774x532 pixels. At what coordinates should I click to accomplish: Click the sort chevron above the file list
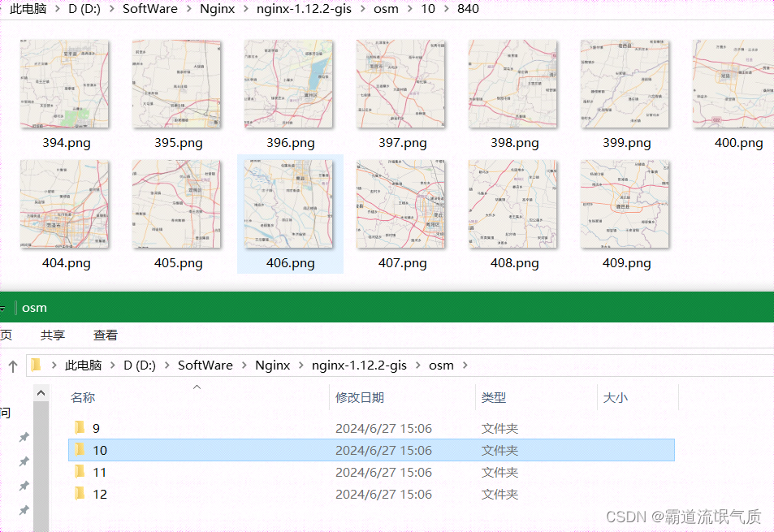point(196,388)
